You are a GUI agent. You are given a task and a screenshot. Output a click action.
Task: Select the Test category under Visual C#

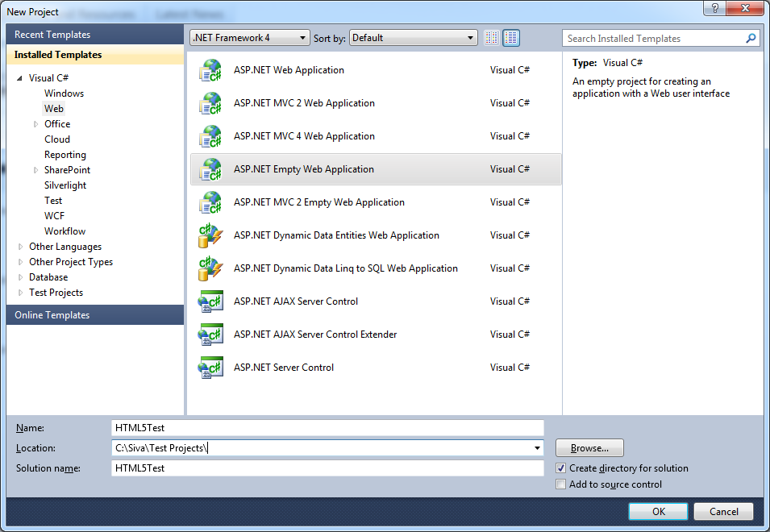coord(53,201)
